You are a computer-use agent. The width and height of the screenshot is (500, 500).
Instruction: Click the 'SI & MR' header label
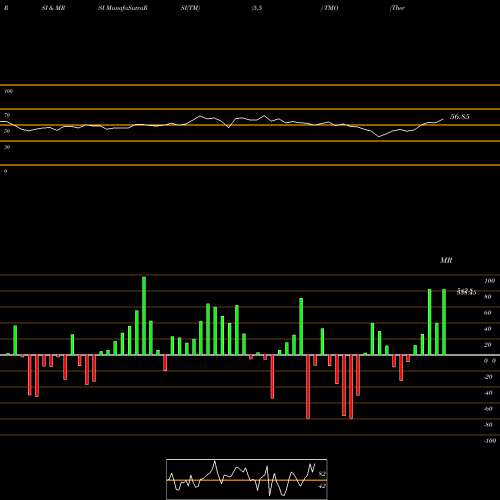53,8
